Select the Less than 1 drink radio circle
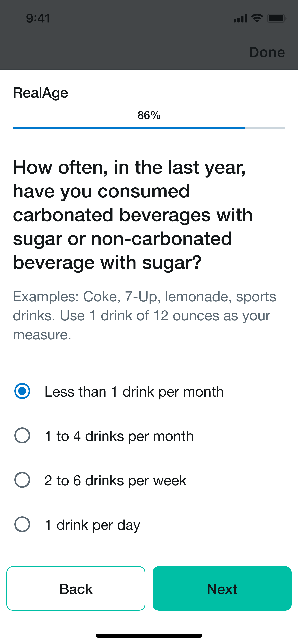298x644 pixels. 22,391
